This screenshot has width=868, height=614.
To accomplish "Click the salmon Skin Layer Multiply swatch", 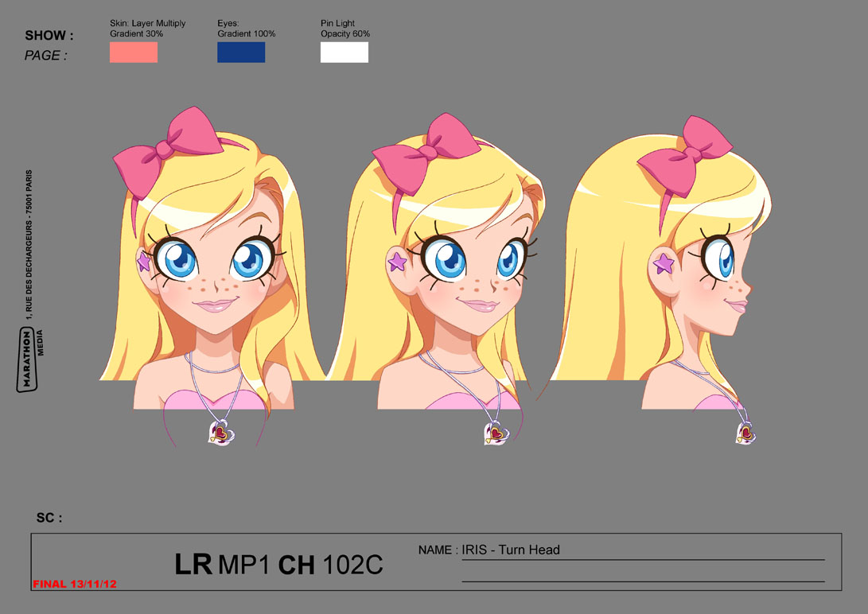I will click(134, 52).
